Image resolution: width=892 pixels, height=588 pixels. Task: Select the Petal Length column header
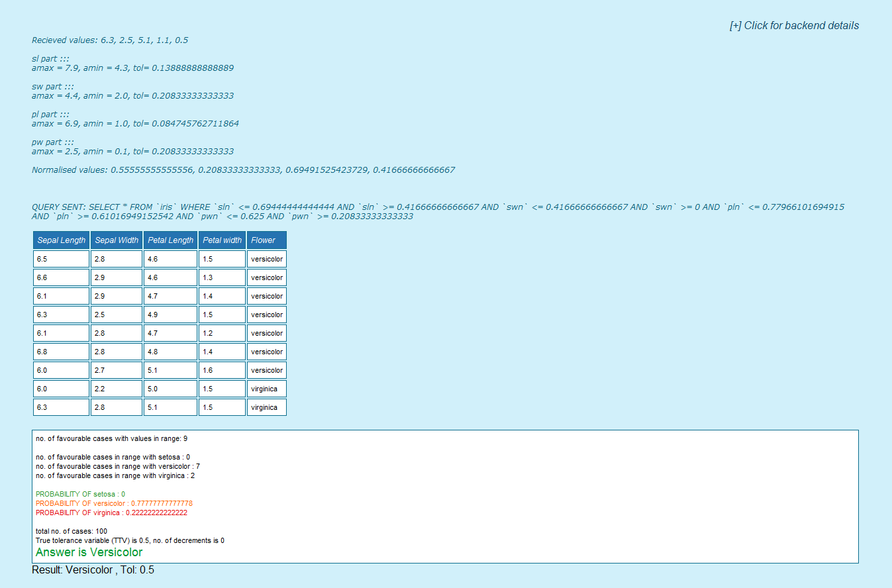(170, 240)
